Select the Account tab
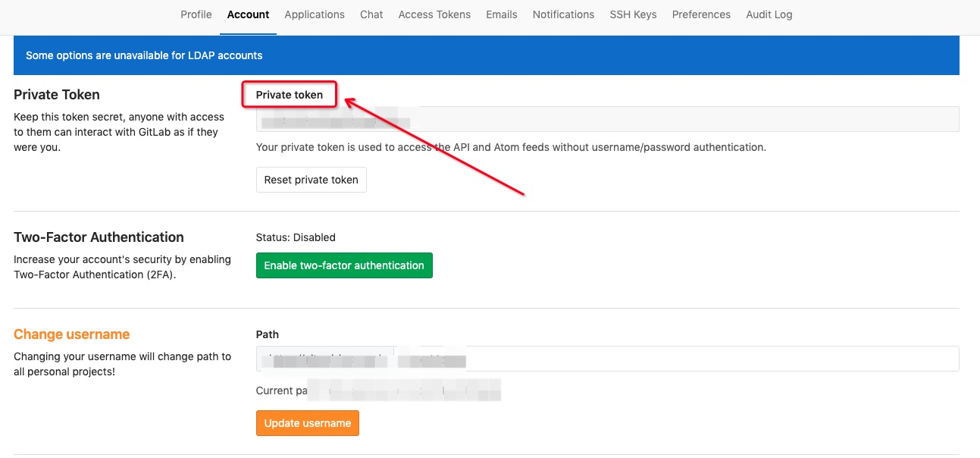This screenshot has width=980, height=458. pos(248,14)
